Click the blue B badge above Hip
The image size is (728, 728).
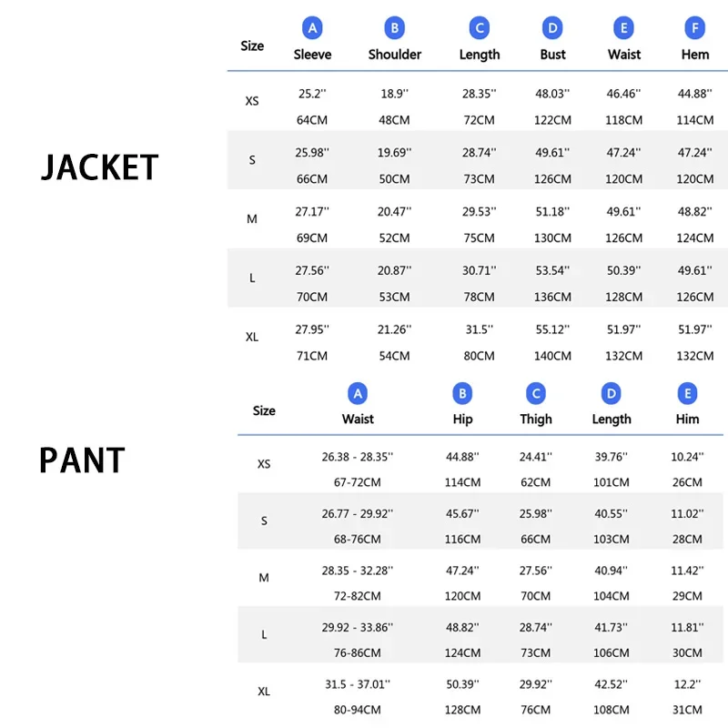tap(462, 393)
